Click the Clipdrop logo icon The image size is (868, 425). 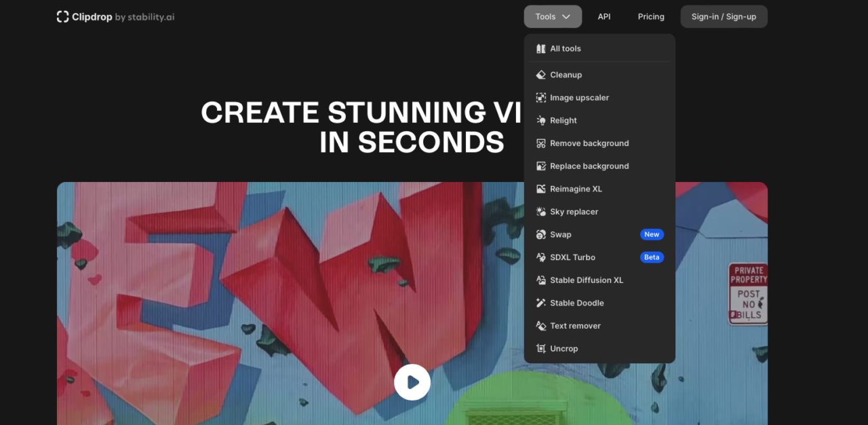[x=63, y=17]
